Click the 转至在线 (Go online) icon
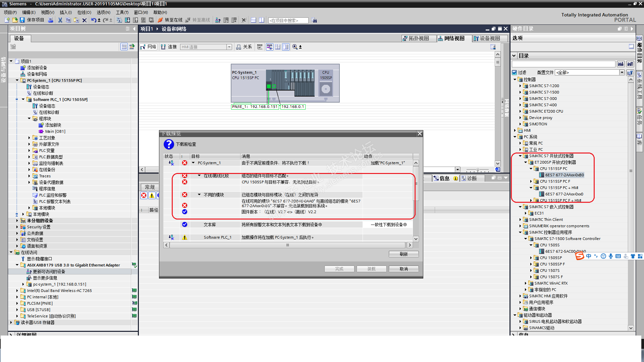644x362 pixels. 160,20
